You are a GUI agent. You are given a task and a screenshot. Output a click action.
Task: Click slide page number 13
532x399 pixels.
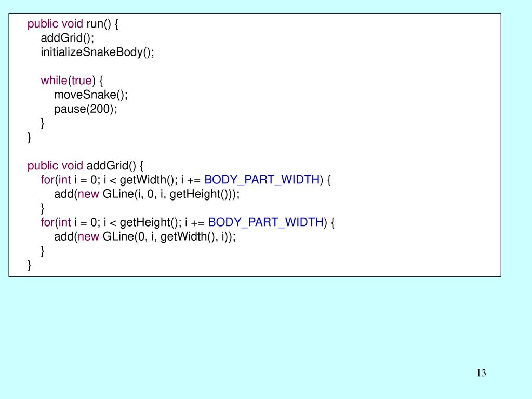(x=481, y=373)
